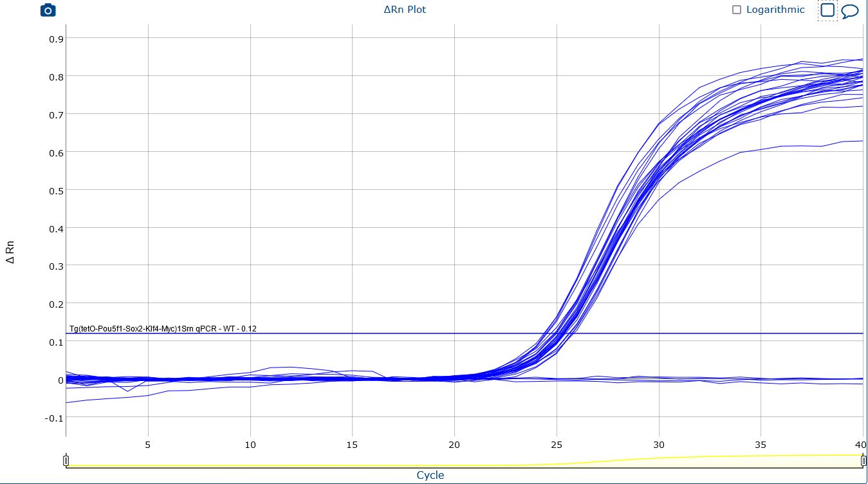868x484 pixels.
Task: Toggle the speech bubble tooltip icon
Action: coord(850,11)
